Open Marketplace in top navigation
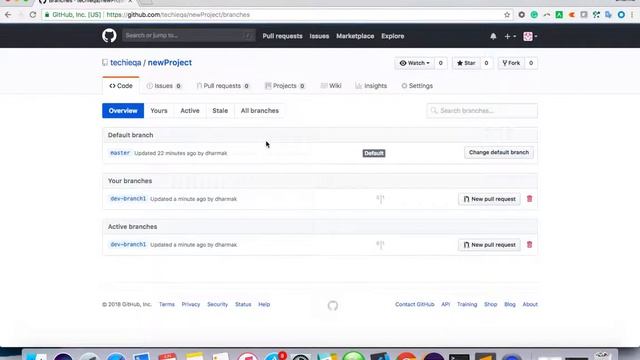 click(355, 36)
